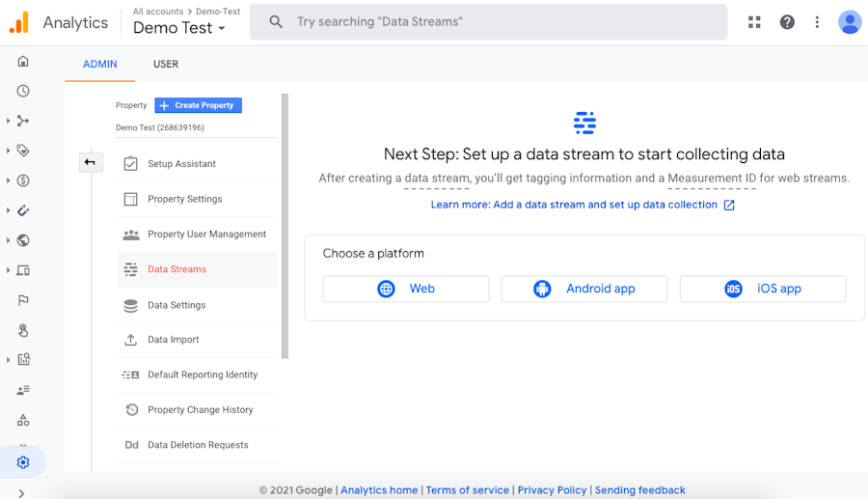Open Tech devices icon in sidebar
The width and height of the screenshot is (868, 499).
(x=23, y=270)
